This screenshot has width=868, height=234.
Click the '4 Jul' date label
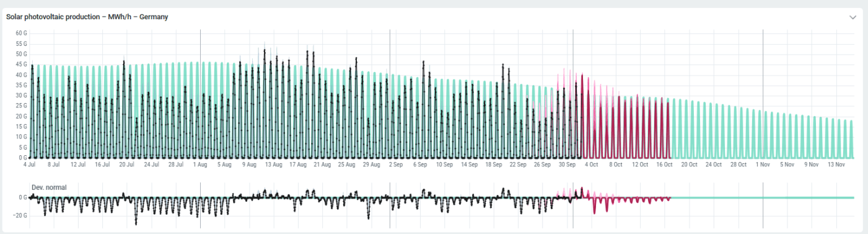pos(30,165)
